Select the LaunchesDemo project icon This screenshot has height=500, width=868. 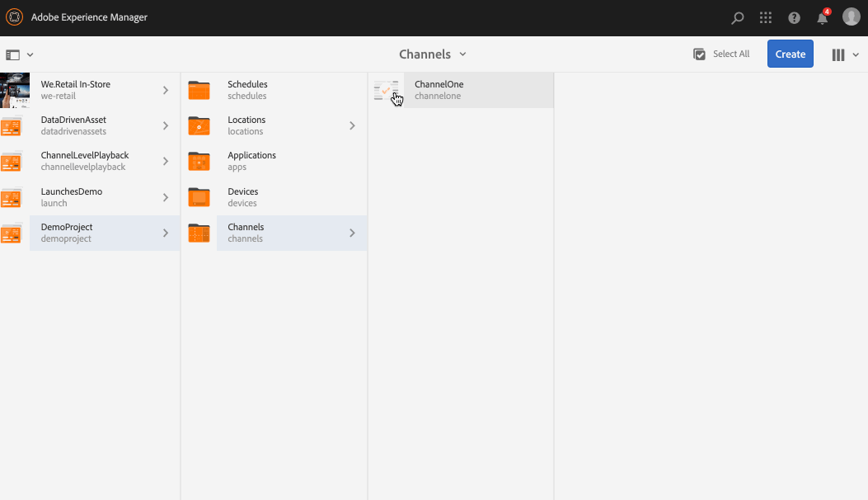coord(11,197)
